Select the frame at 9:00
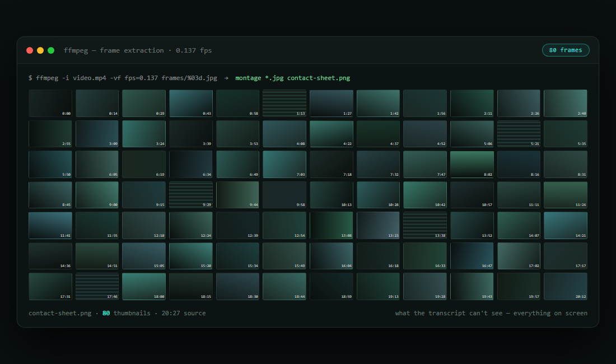616x364 pixels. coord(97,195)
